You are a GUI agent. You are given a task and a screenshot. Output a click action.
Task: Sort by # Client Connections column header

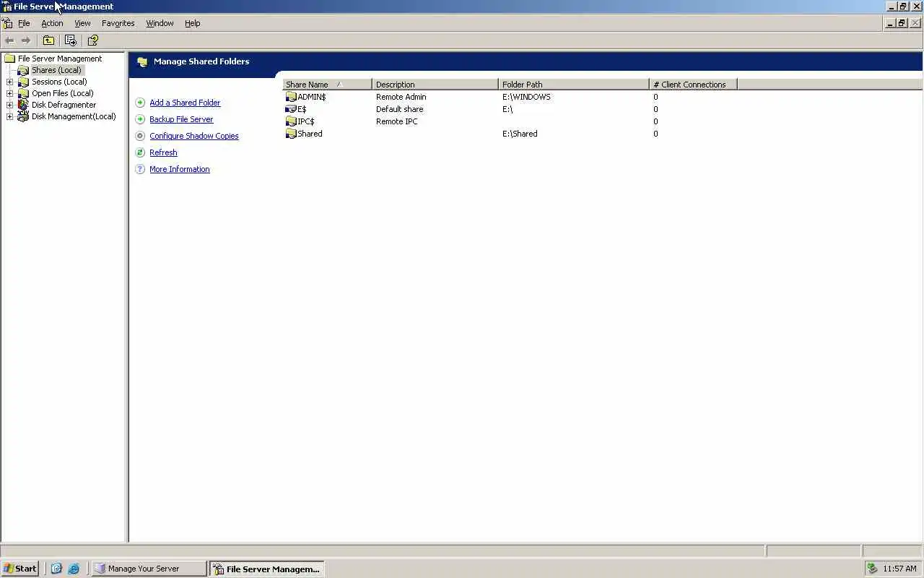693,85
